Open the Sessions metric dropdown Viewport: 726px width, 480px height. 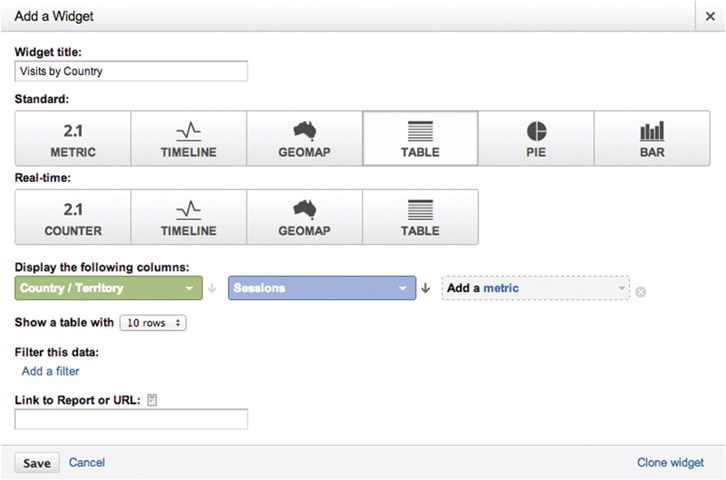[321, 288]
